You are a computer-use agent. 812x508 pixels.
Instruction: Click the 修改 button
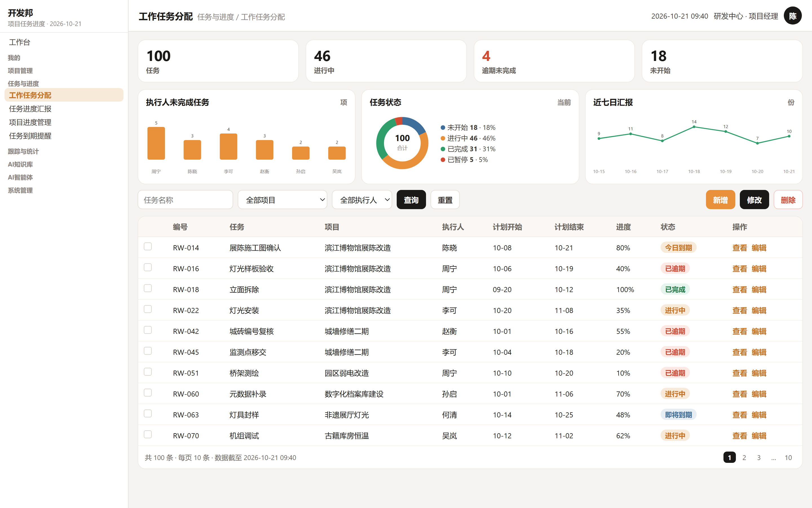[x=754, y=200]
